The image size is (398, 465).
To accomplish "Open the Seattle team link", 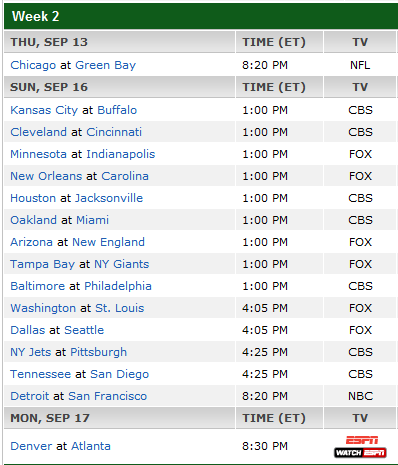I will [x=84, y=330].
